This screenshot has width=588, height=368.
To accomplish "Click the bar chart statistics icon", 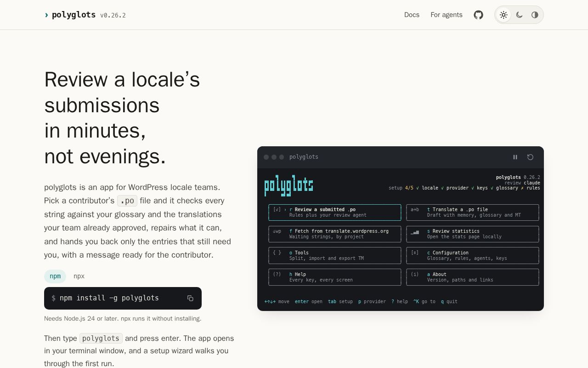I will pos(415,232).
